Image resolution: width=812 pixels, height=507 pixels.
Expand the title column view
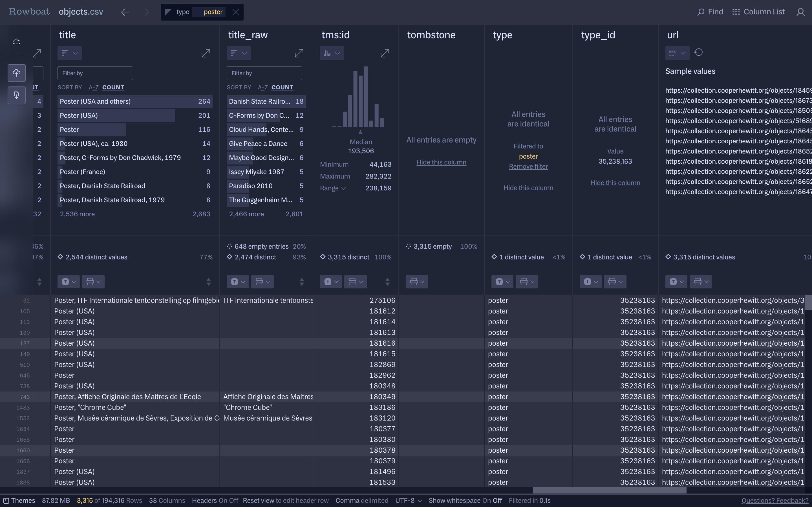click(x=206, y=53)
